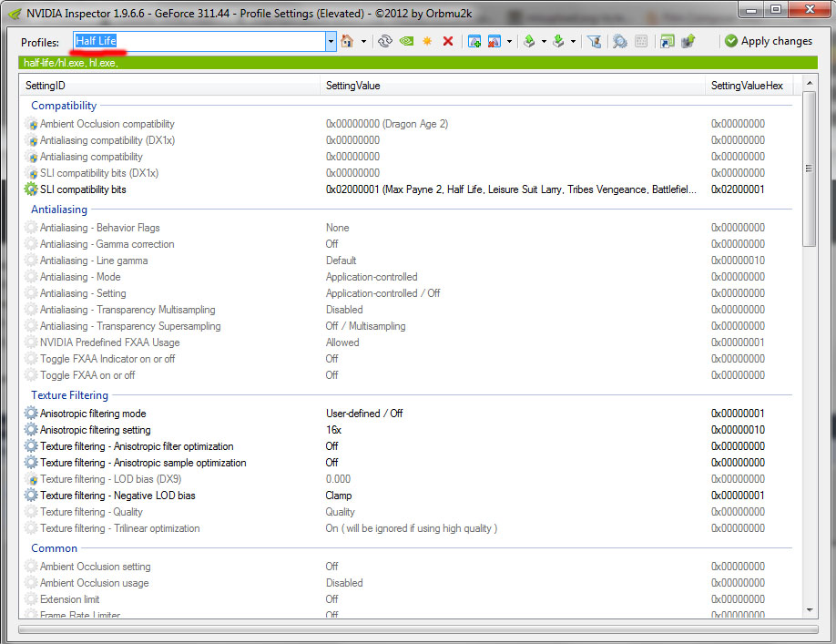
Task: Click the gear icon for Anisotropic filtering mode
Action: (x=31, y=414)
